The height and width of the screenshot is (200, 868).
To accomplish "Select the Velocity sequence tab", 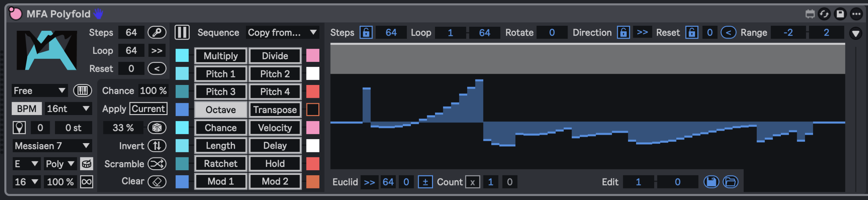I will pyautogui.click(x=275, y=128).
